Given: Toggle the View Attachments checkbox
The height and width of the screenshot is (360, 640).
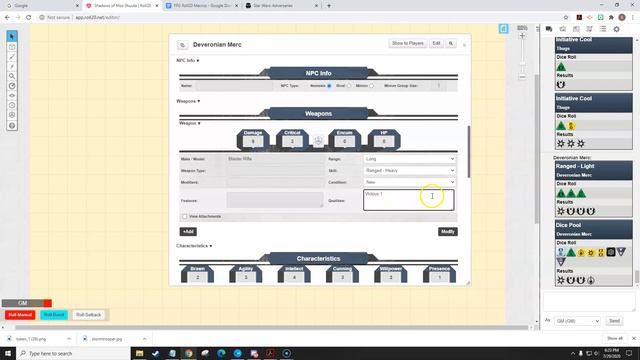Looking at the screenshot, I should pos(185,216).
